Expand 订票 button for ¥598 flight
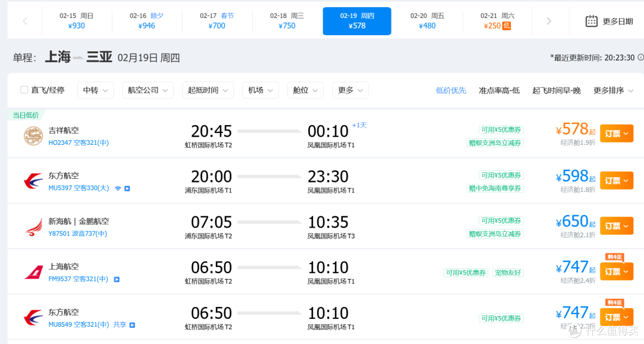Viewport: 644px width, 344px height. 617,180
